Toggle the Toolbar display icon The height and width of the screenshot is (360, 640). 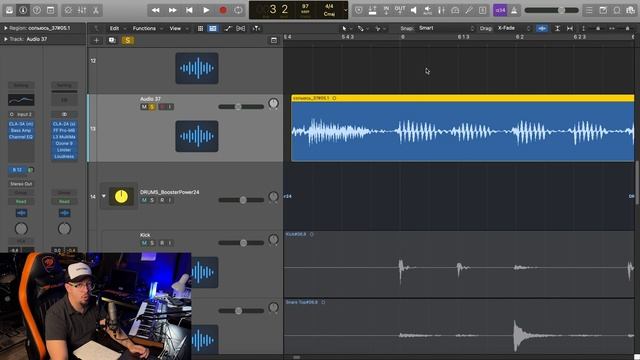(x=51, y=10)
